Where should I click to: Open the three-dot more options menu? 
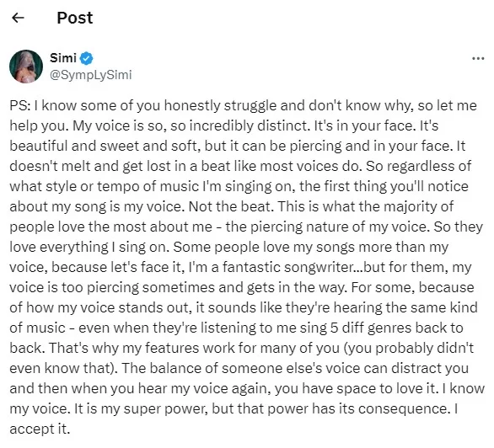click(478, 58)
